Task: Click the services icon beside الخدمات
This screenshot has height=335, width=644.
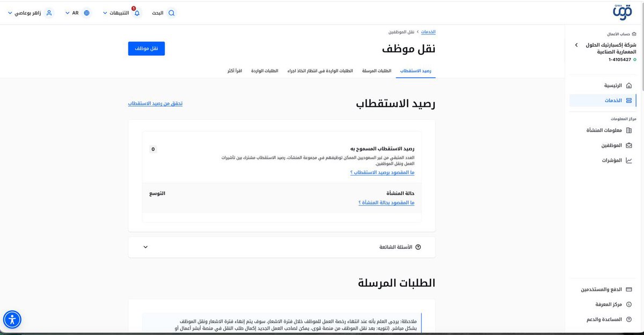Action: [x=629, y=100]
